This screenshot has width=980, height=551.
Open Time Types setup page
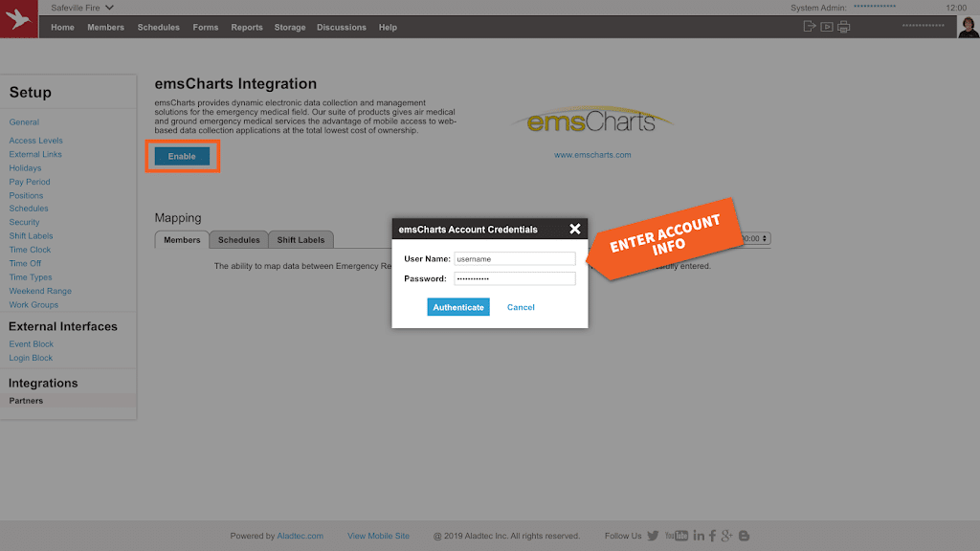point(30,277)
